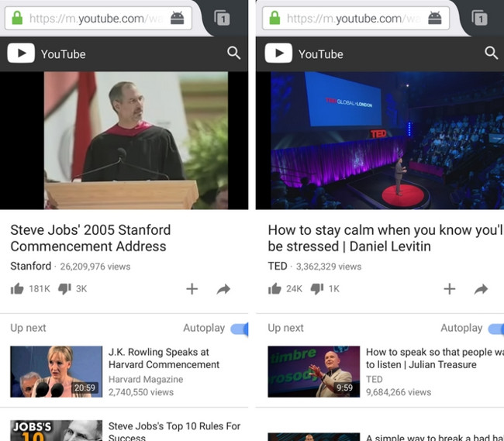Dislike the Steve Jobs Stanford video
This screenshot has width=504, height=441.
pyautogui.click(x=64, y=289)
